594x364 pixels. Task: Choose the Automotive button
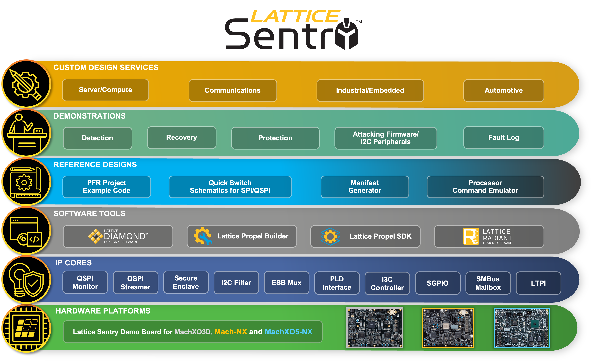[x=504, y=90]
